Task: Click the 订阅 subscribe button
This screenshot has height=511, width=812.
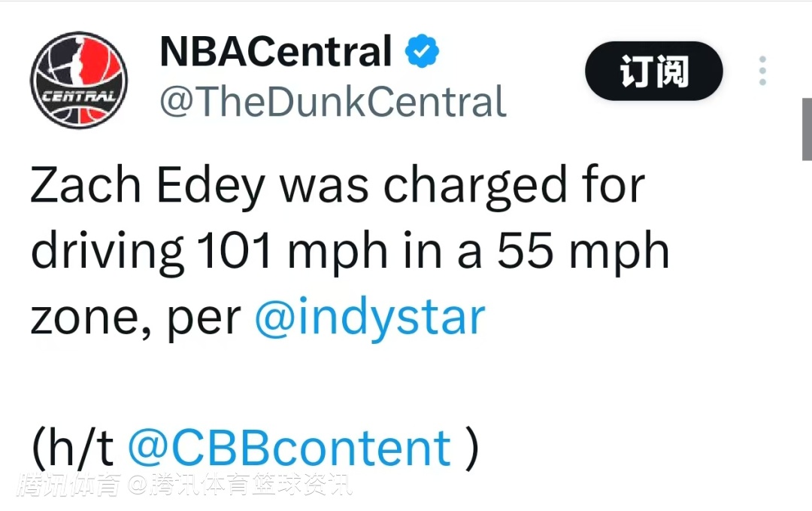Action: [x=654, y=71]
